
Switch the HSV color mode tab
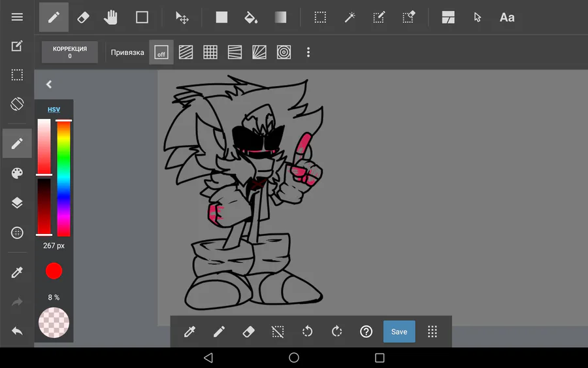tap(54, 110)
